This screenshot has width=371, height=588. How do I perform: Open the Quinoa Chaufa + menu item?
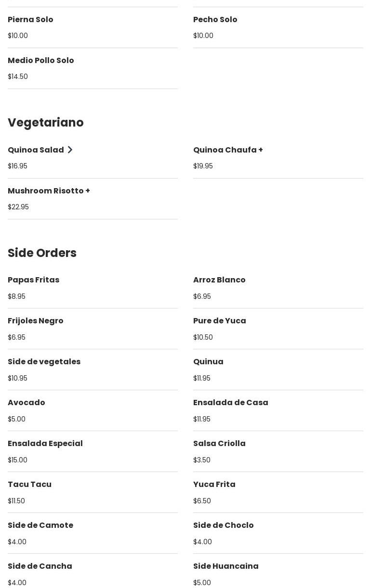click(228, 150)
